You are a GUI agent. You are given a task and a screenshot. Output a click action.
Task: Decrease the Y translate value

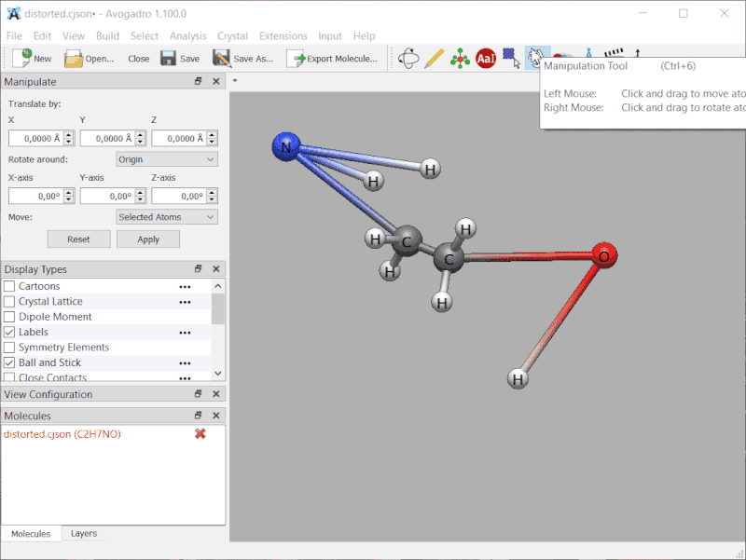click(x=141, y=142)
